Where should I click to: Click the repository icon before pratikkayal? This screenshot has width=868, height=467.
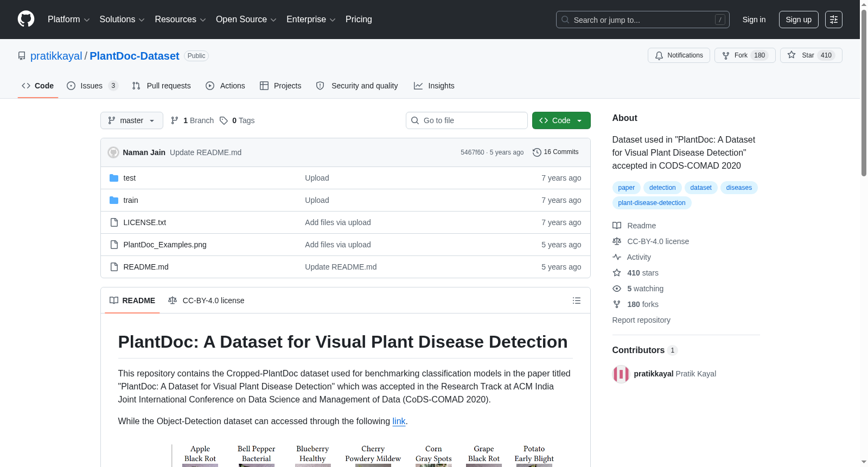point(22,56)
